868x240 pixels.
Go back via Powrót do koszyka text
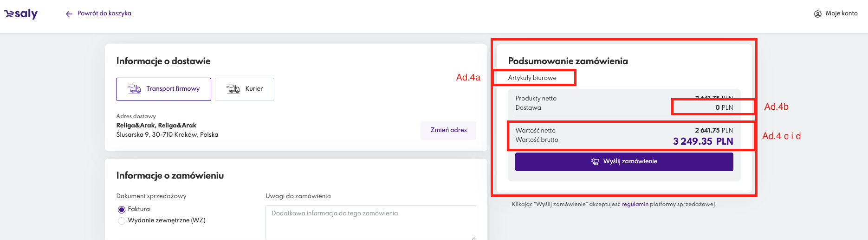[104, 13]
